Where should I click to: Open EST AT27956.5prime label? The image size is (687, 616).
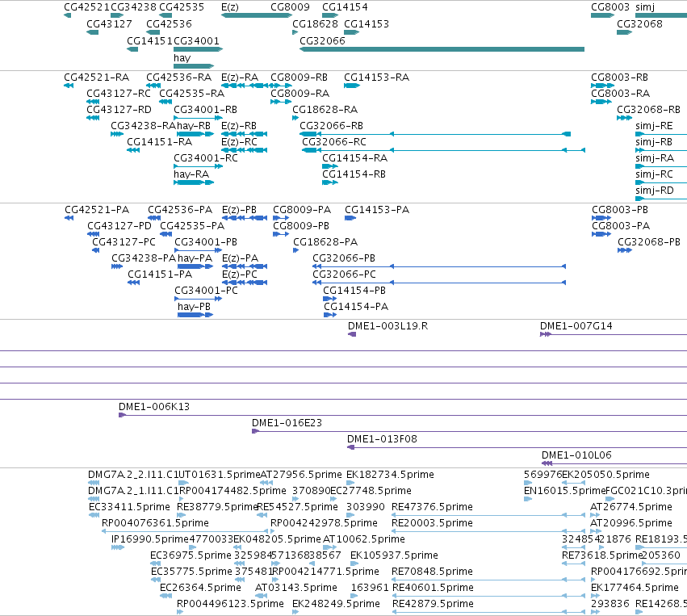pos(300,475)
